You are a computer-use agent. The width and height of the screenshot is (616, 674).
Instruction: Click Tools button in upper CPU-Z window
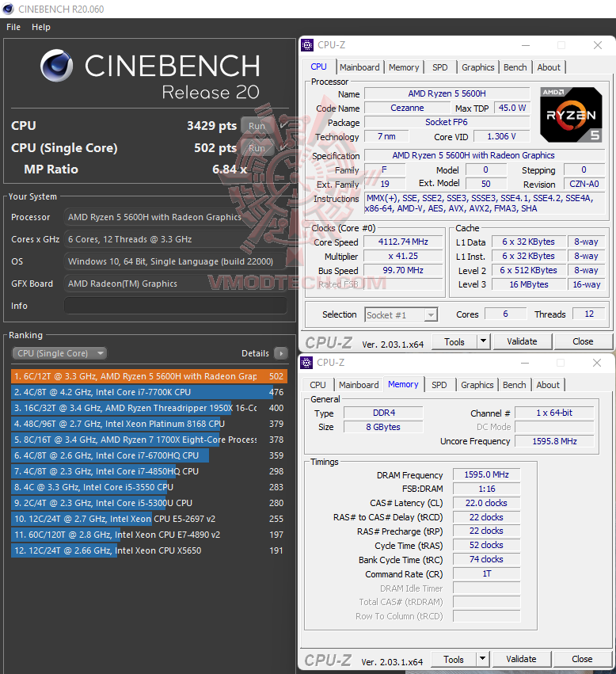click(x=454, y=341)
